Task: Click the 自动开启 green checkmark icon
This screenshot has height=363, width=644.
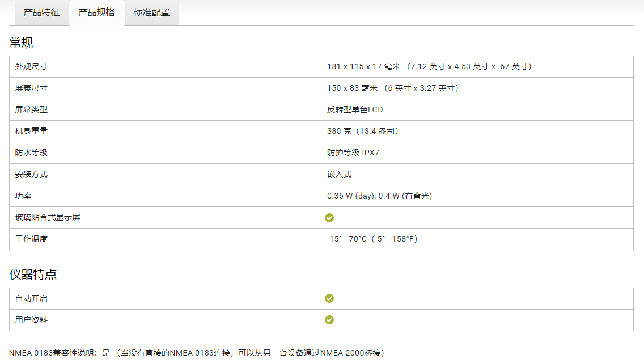Action: (329, 298)
